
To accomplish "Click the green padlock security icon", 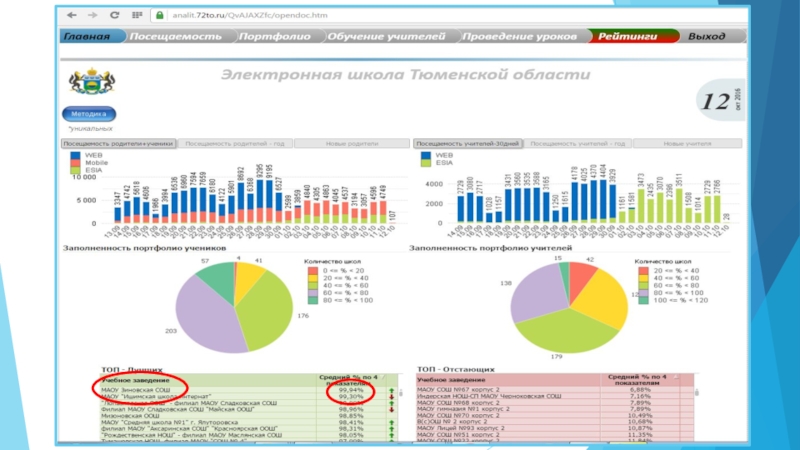I will click(158, 16).
